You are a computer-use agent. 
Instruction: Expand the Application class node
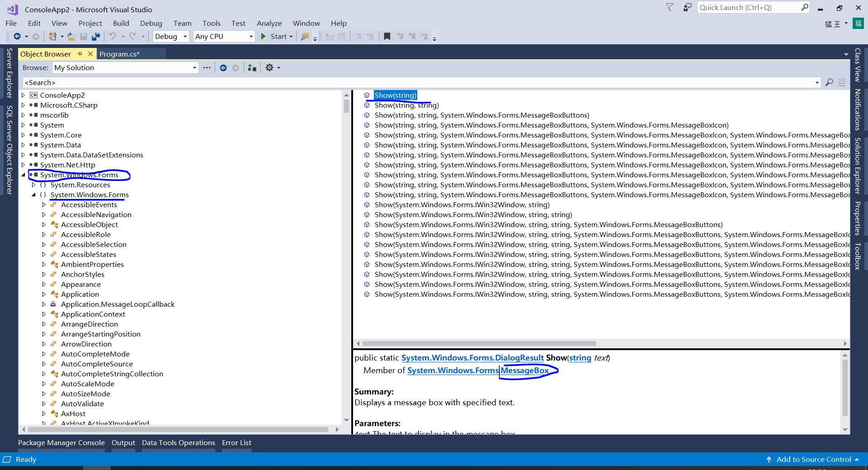44,294
